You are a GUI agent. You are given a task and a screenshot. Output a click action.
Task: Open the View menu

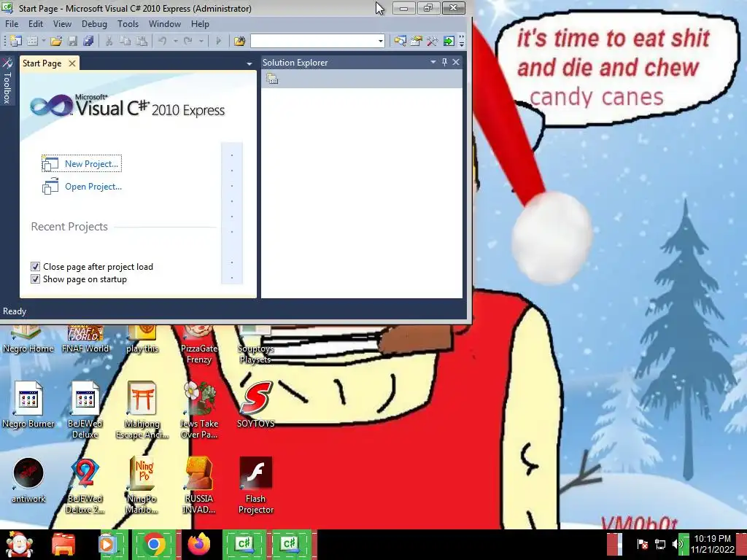pos(62,24)
